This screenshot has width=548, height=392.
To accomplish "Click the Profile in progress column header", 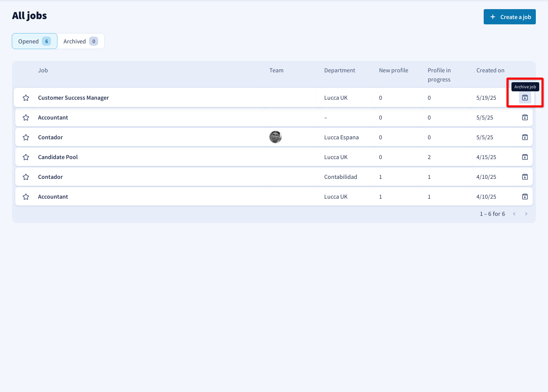I will point(439,75).
